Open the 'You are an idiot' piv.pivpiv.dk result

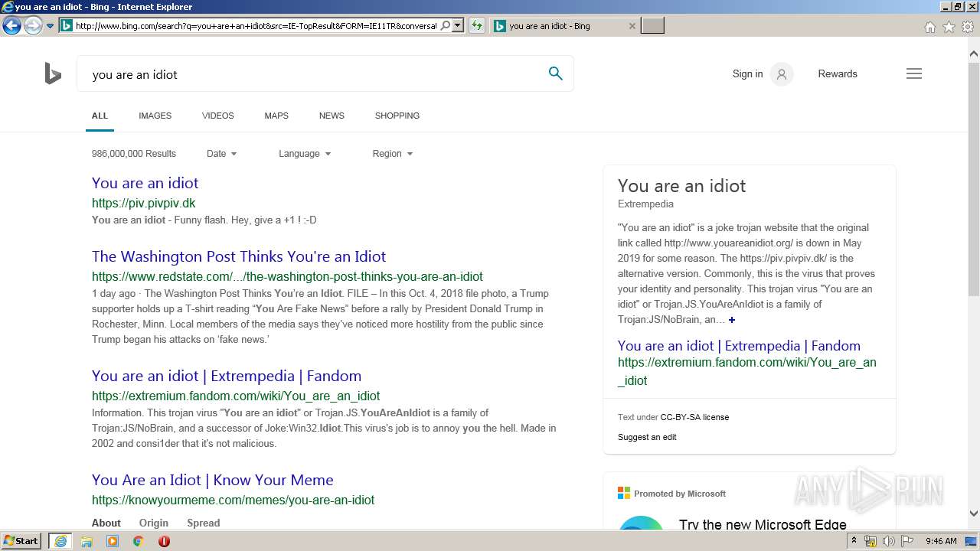click(x=145, y=183)
